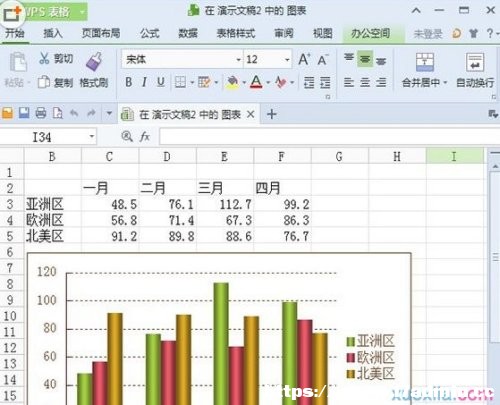This screenshot has width=500, height=405.
Task: Toggle Italic formatting
Action: point(144,82)
